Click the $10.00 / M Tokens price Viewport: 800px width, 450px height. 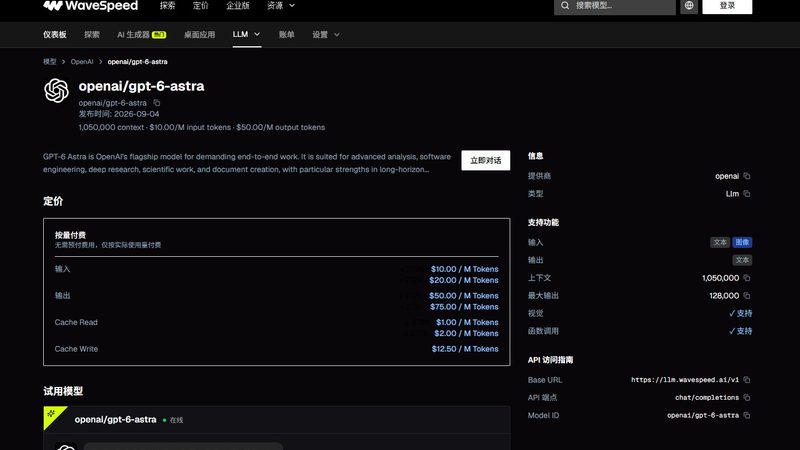click(464, 269)
